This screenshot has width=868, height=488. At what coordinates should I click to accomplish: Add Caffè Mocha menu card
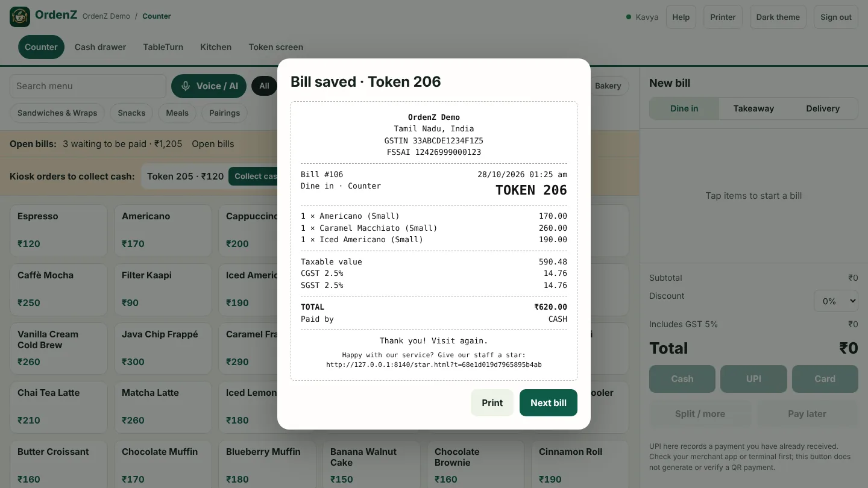click(58, 290)
